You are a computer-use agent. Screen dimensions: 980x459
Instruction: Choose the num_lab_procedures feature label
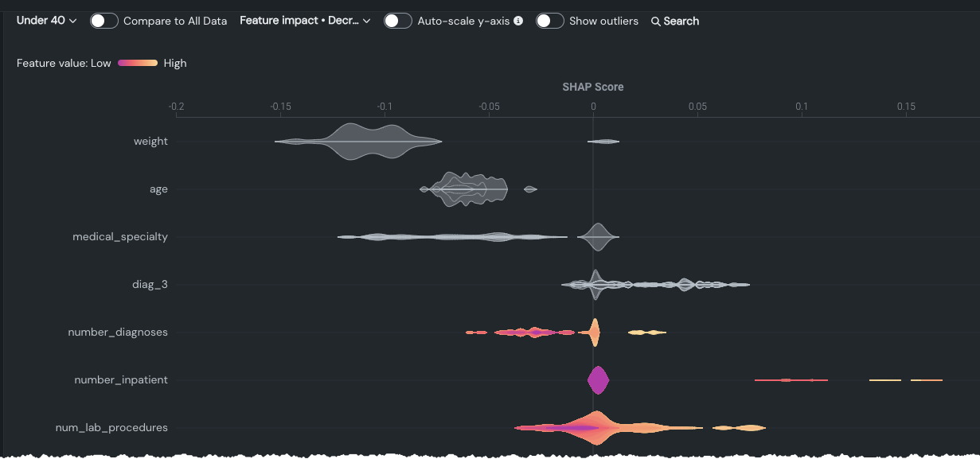(x=111, y=428)
